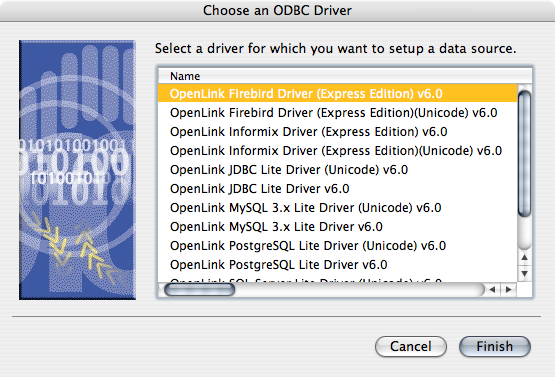Select OpenLink MySQL 3.x Lite Driver (Unicode)

338,208
